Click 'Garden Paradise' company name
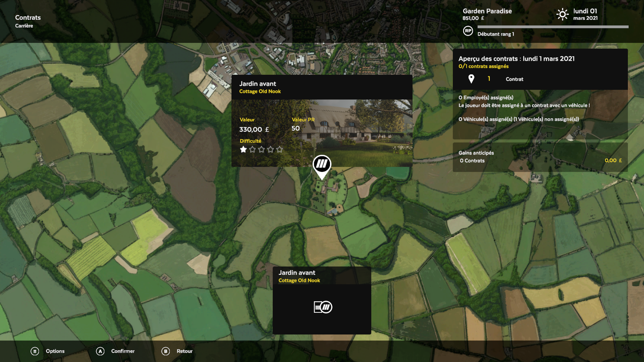Viewport: 644px width, 362px height. tap(487, 11)
